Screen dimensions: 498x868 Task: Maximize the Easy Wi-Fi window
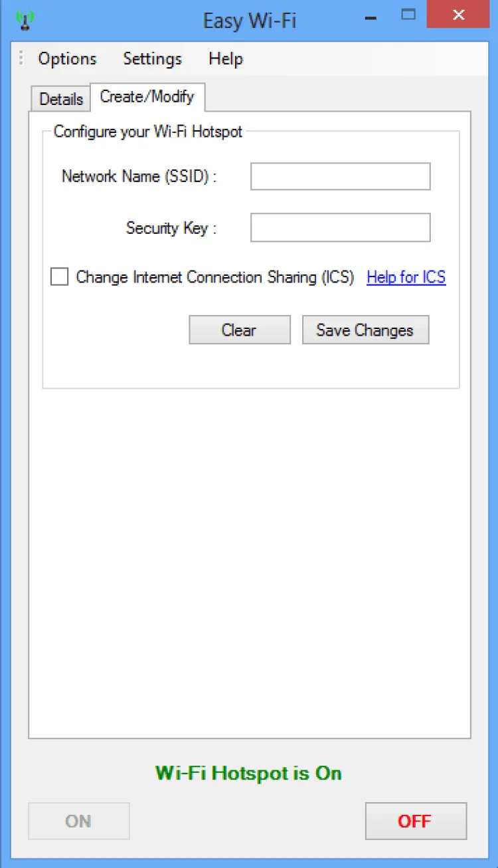point(408,14)
